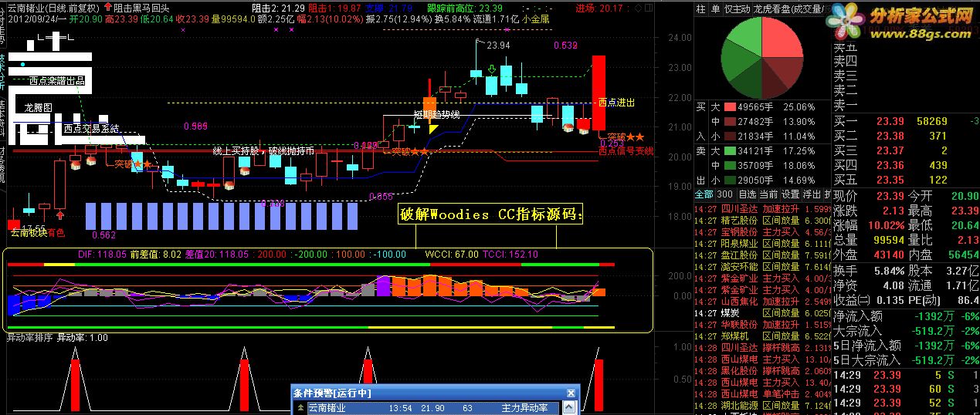
Task: Click the 西点亲籍出品 label
Action: tap(57, 80)
